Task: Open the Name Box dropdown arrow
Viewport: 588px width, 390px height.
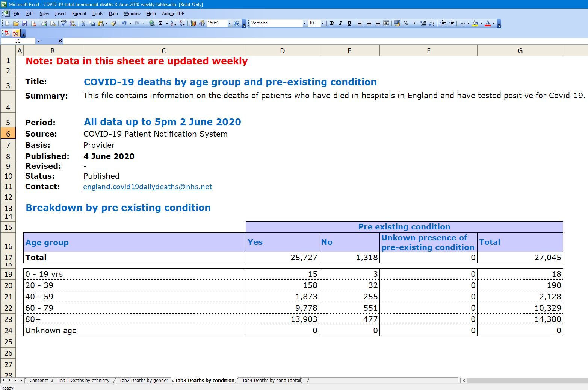Action: pos(39,41)
